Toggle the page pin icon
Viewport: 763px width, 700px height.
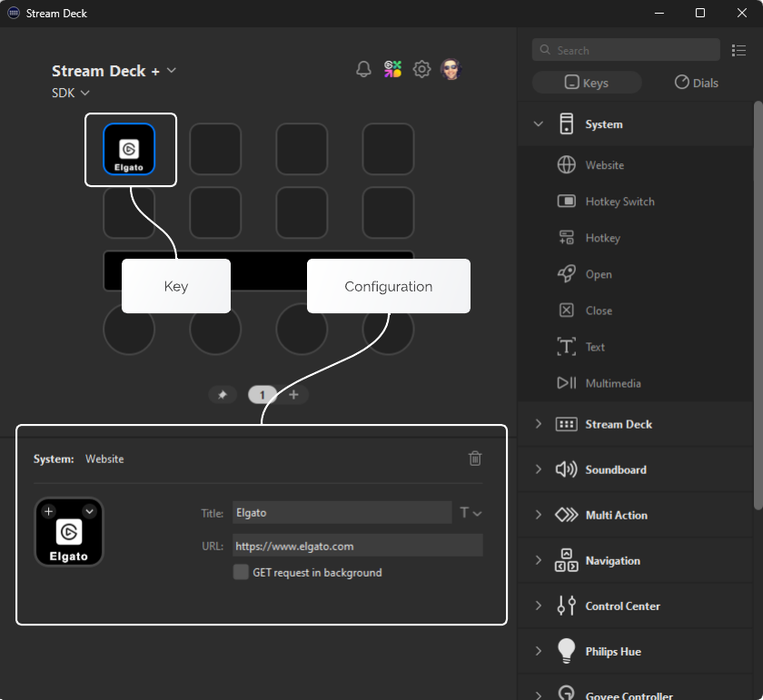(x=223, y=394)
